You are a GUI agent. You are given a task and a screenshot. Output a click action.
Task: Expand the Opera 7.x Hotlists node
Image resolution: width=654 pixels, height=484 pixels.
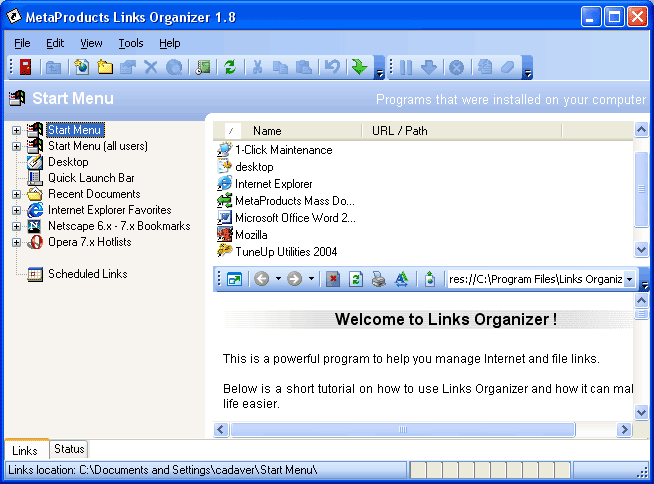(x=16, y=242)
